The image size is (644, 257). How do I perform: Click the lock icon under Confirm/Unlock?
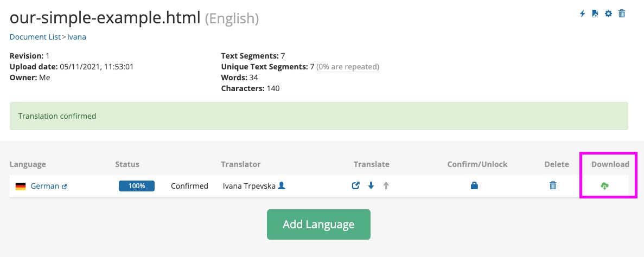point(474,185)
